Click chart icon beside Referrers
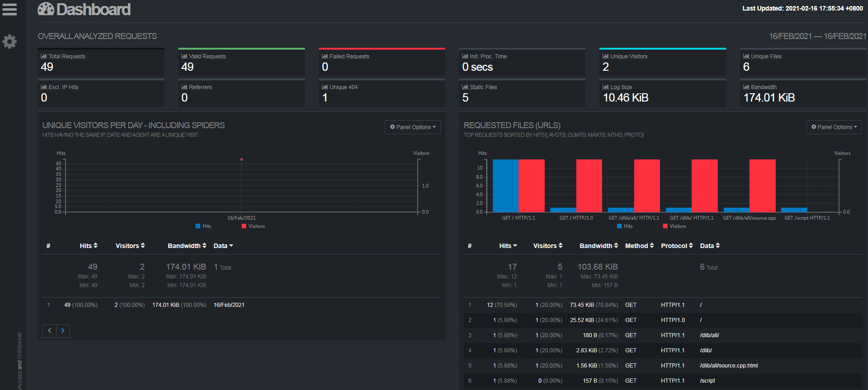868x390 pixels. click(184, 87)
